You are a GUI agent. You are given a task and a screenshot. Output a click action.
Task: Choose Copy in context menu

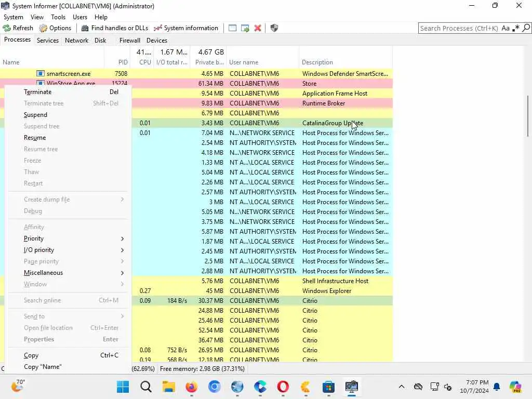pyautogui.click(x=68, y=355)
